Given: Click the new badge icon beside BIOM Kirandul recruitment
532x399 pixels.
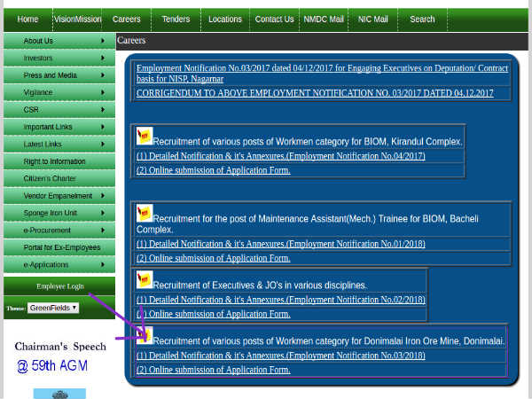Looking at the screenshot, I should click(145, 136).
